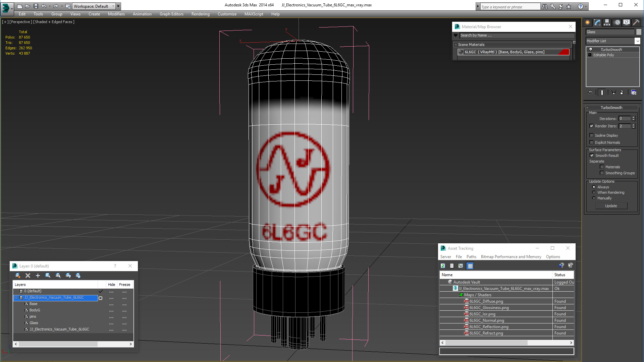Open the Modify command panel tab
Screen dimensions: 644x362
(597, 22)
